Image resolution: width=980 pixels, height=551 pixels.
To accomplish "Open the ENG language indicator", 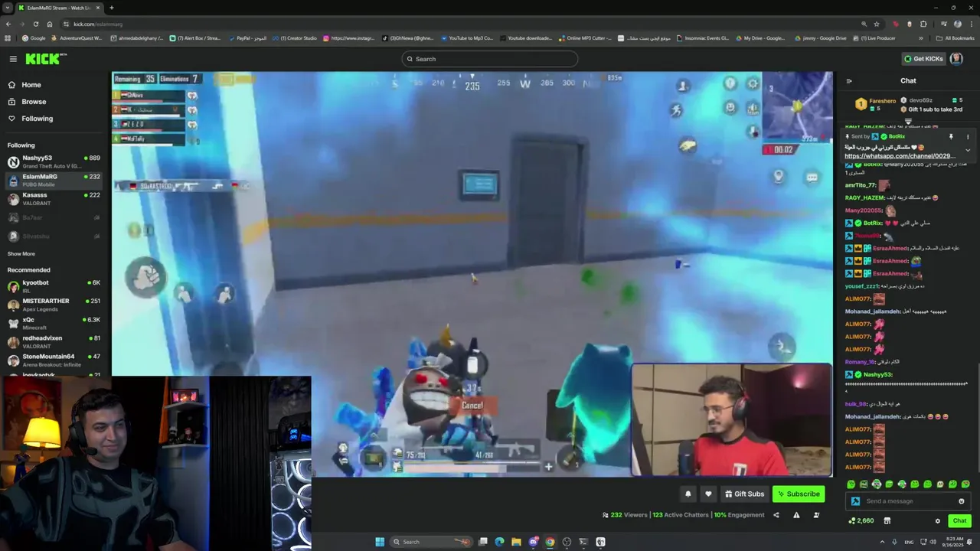I will tap(909, 542).
